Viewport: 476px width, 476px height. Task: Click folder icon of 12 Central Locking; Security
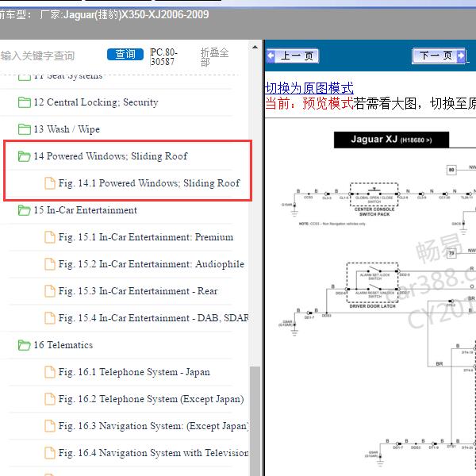(x=25, y=102)
